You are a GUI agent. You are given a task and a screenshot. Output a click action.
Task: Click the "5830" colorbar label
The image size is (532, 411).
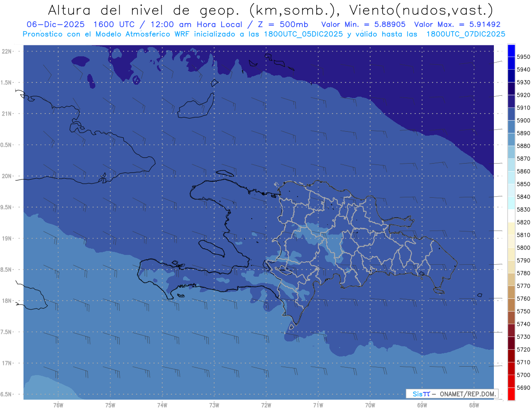coord(523,209)
